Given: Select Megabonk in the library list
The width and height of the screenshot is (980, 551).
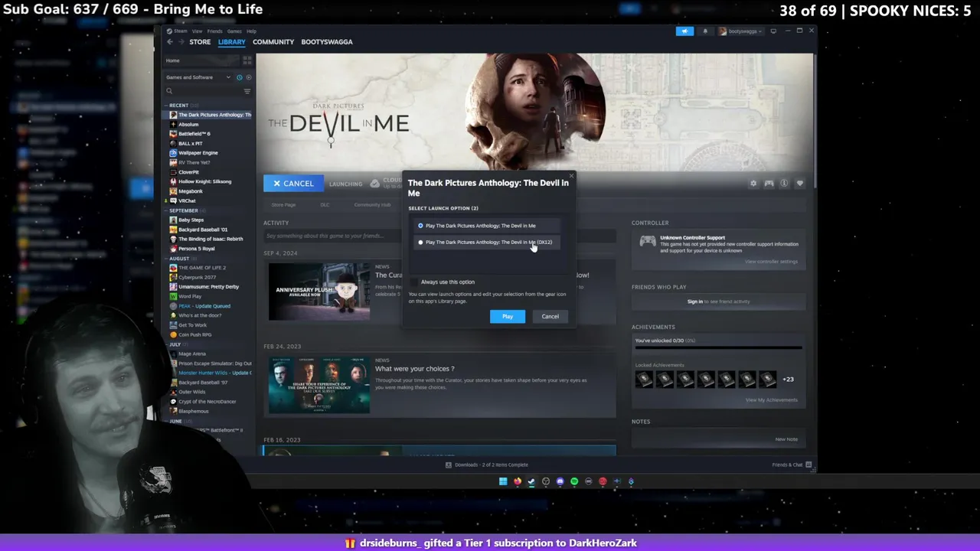Looking at the screenshot, I should 190,191.
